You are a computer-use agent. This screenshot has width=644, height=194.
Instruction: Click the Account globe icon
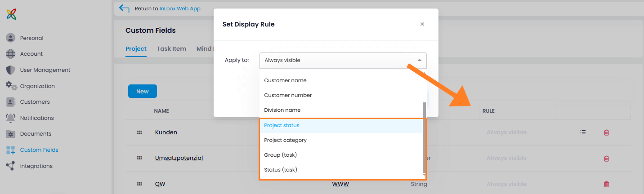[x=11, y=54]
